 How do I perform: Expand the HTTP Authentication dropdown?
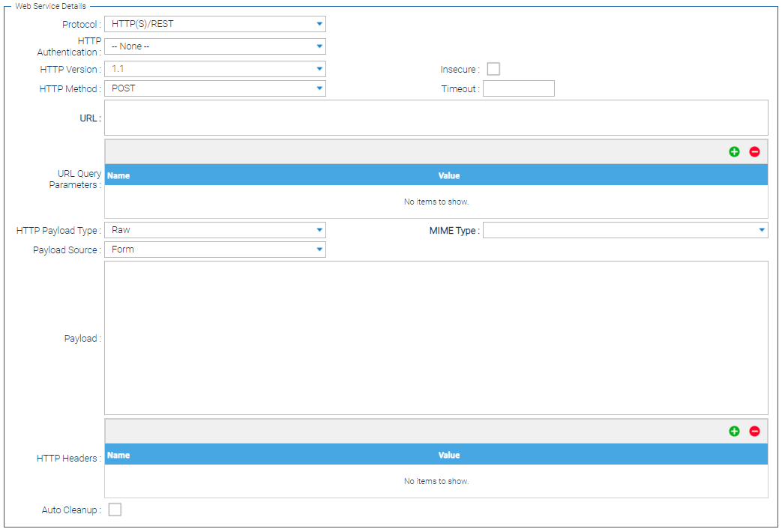tap(214, 46)
